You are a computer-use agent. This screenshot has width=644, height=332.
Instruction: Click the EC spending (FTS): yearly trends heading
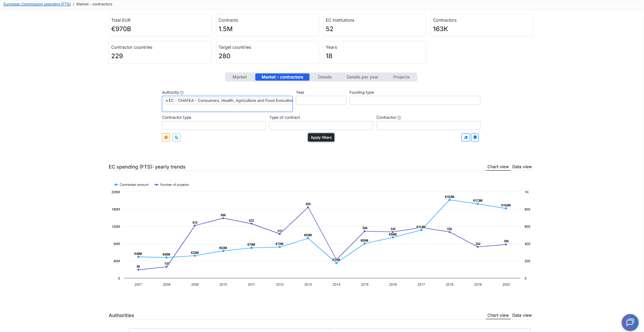[147, 167]
